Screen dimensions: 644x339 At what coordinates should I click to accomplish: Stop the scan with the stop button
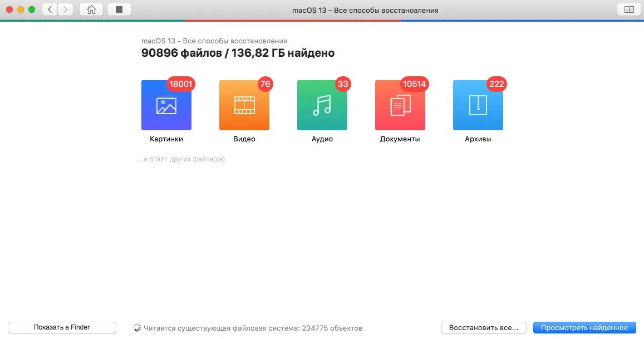tap(119, 9)
